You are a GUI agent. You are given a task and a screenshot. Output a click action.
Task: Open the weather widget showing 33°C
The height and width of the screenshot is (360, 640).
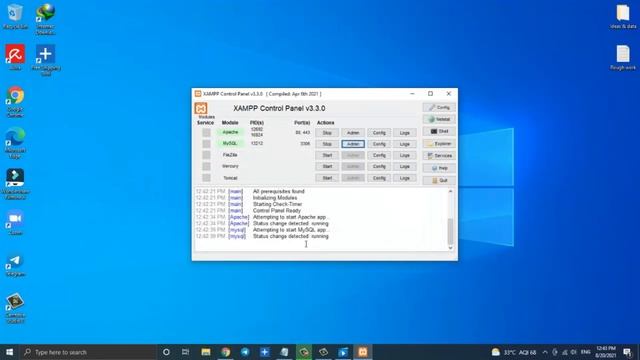coord(514,352)
